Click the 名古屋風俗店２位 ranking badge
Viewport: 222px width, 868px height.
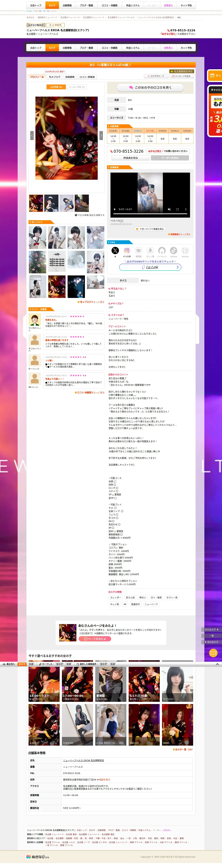(x=182, y=71)
